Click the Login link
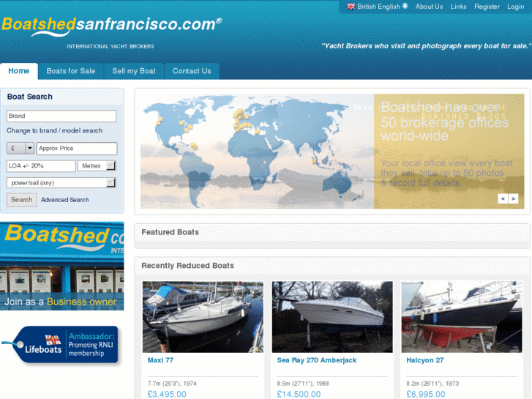 click(x=515, y=7)
